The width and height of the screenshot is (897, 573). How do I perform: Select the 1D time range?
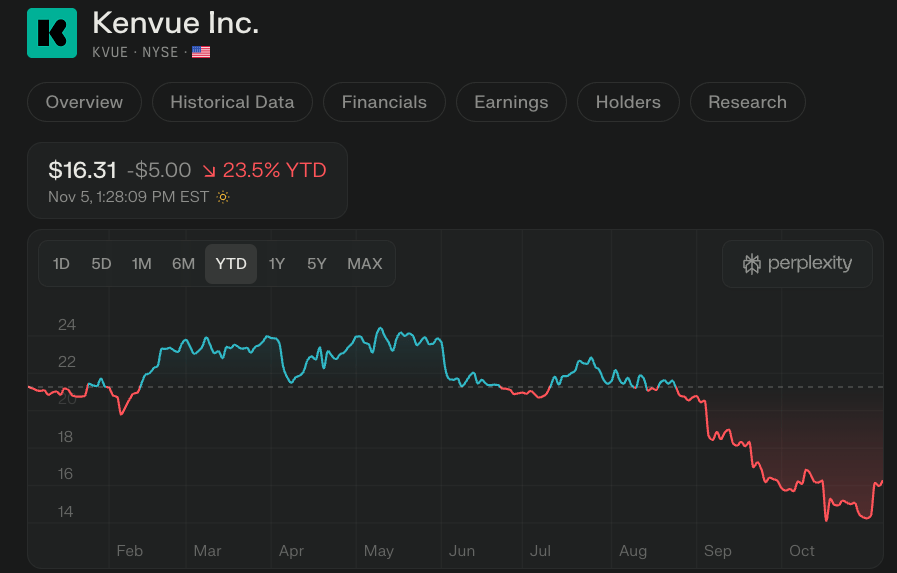[x=61, y=264]
